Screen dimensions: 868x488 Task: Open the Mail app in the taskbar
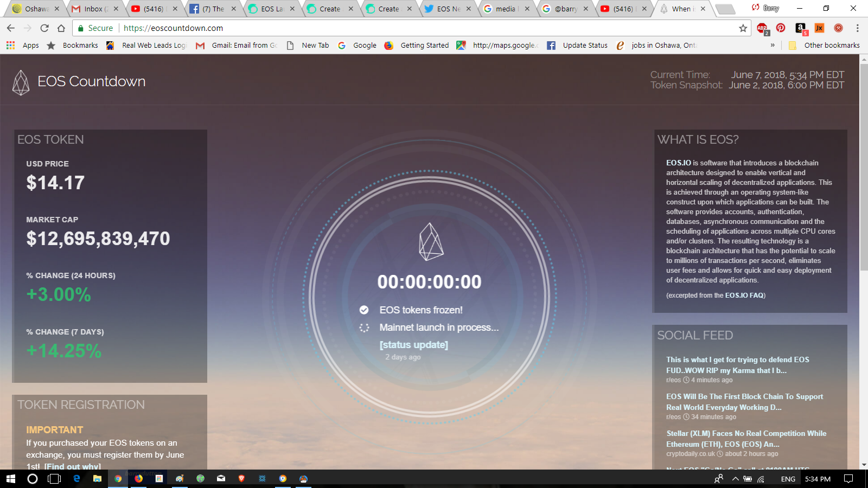pos(221,479)
